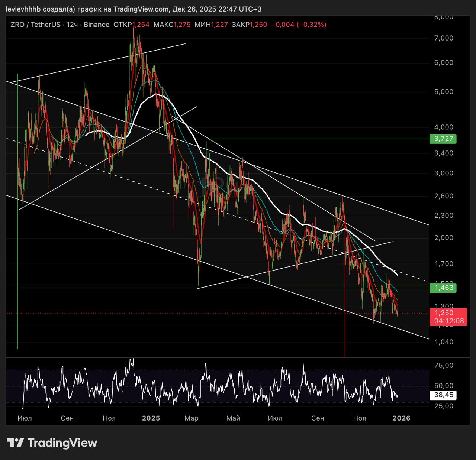The width and height of the screenshot is (476, 460).
Task: Click the Binance exchange label
Action: [x=96, y=25]
